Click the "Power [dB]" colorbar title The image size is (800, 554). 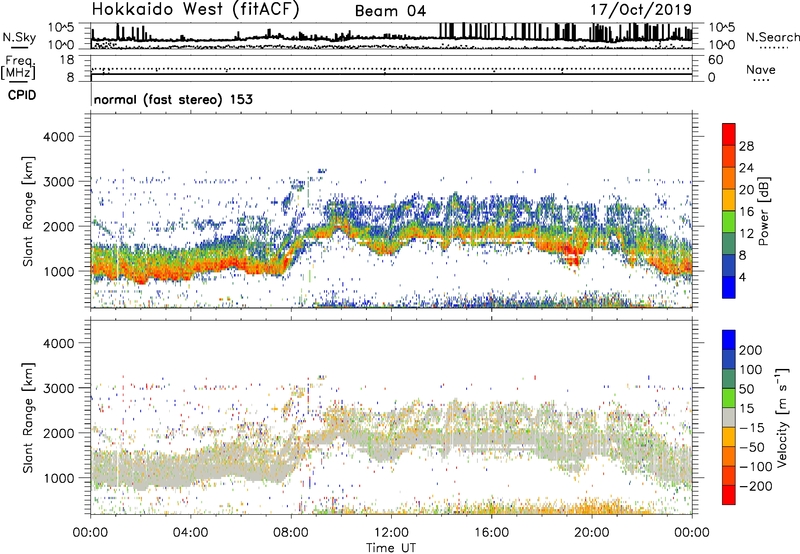(x=763, y=211)
